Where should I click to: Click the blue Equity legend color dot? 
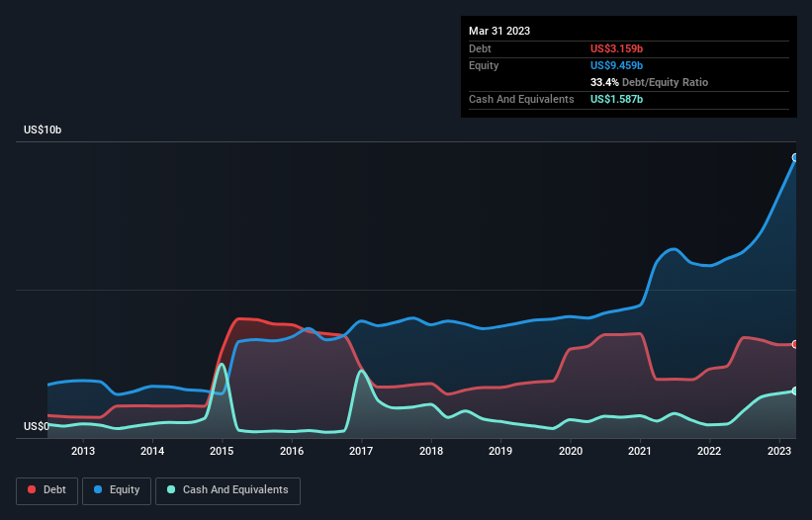click(x=98, y=489)
